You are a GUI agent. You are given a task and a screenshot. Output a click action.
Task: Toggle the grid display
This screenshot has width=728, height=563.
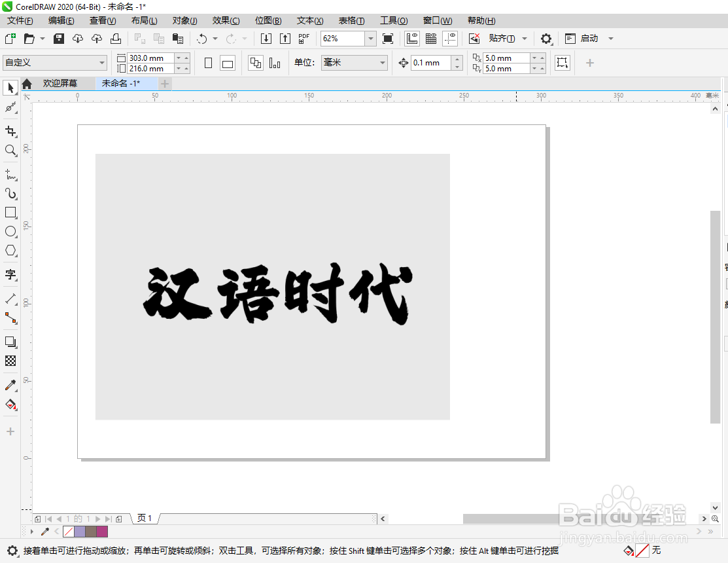[x=430, y=38]
